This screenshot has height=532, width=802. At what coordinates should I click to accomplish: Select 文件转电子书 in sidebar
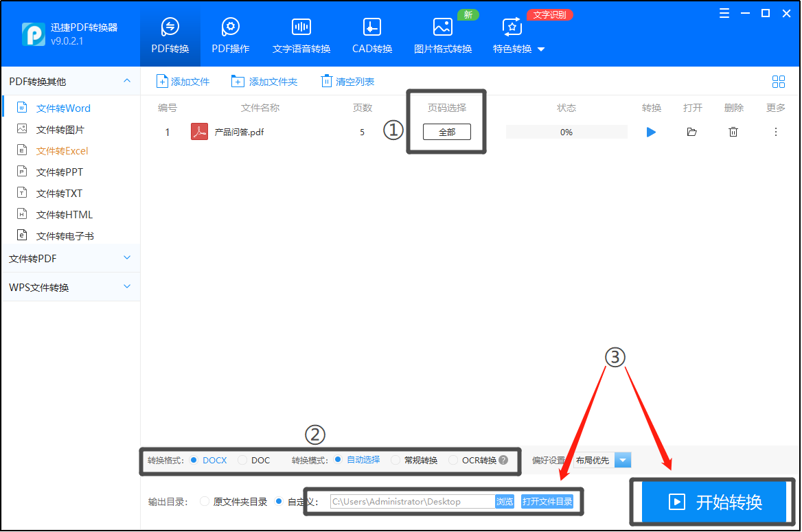[x=65, y=236]
